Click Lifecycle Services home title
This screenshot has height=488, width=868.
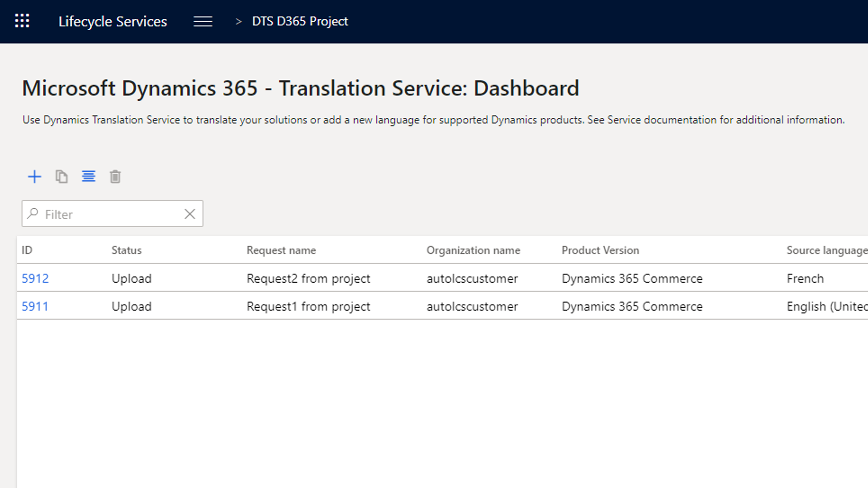tap(113, 21)
